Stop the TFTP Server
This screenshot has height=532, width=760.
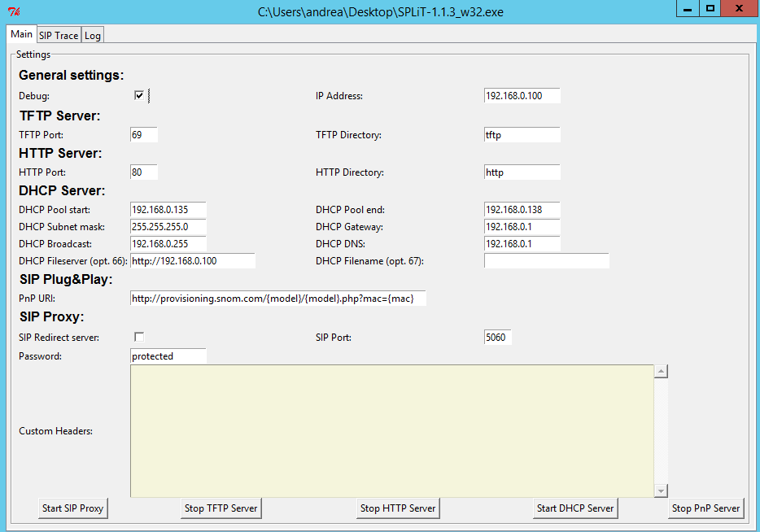point(221,508)
